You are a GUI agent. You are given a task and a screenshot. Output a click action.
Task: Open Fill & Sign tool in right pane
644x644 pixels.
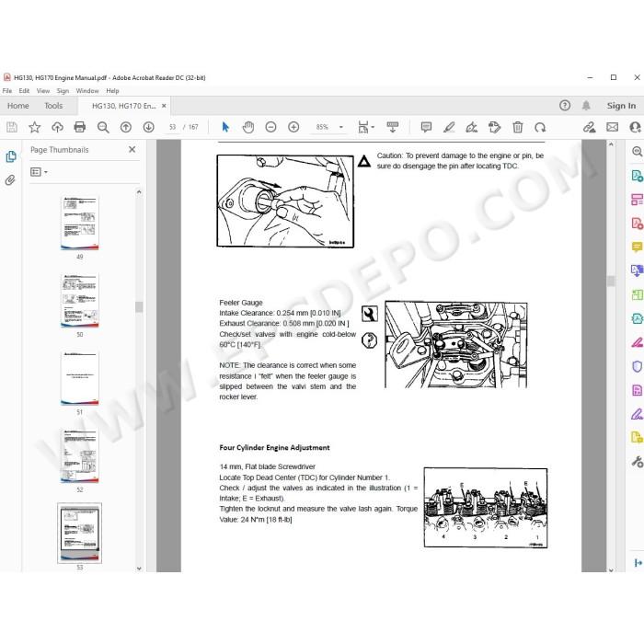tap(637, 414)
